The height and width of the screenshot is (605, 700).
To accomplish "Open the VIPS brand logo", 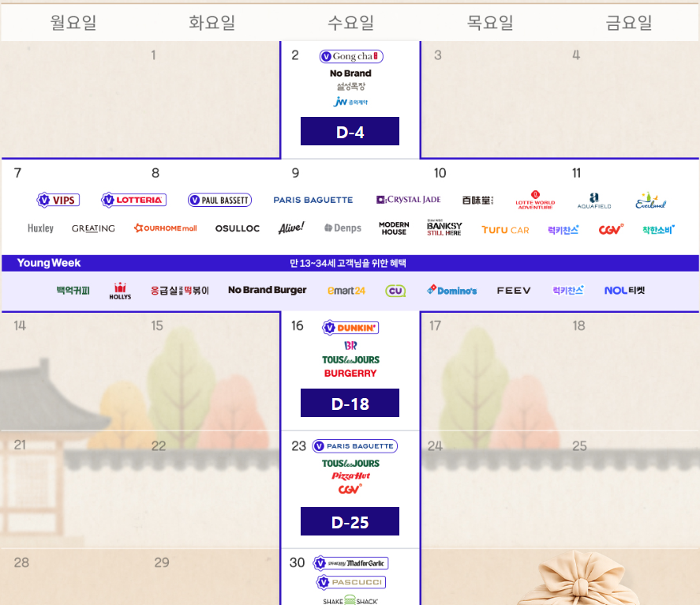I will point(58,200).
